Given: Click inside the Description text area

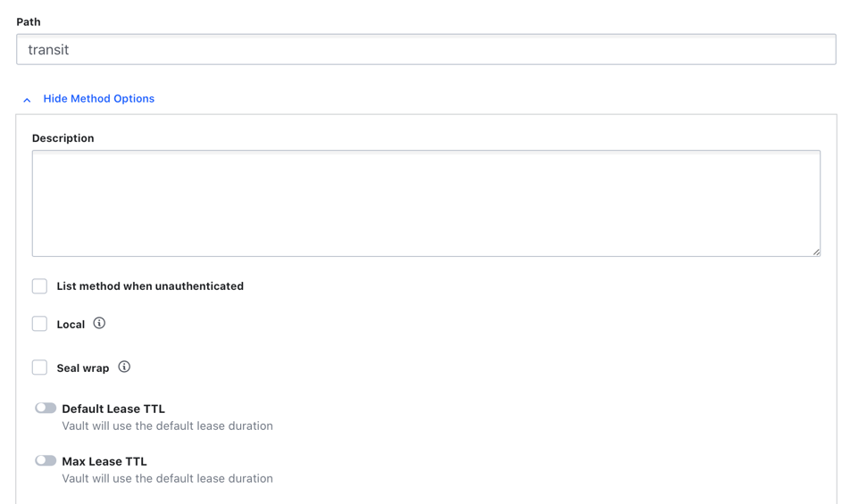Looking at the screenshot, I should [x=426, y=203].
